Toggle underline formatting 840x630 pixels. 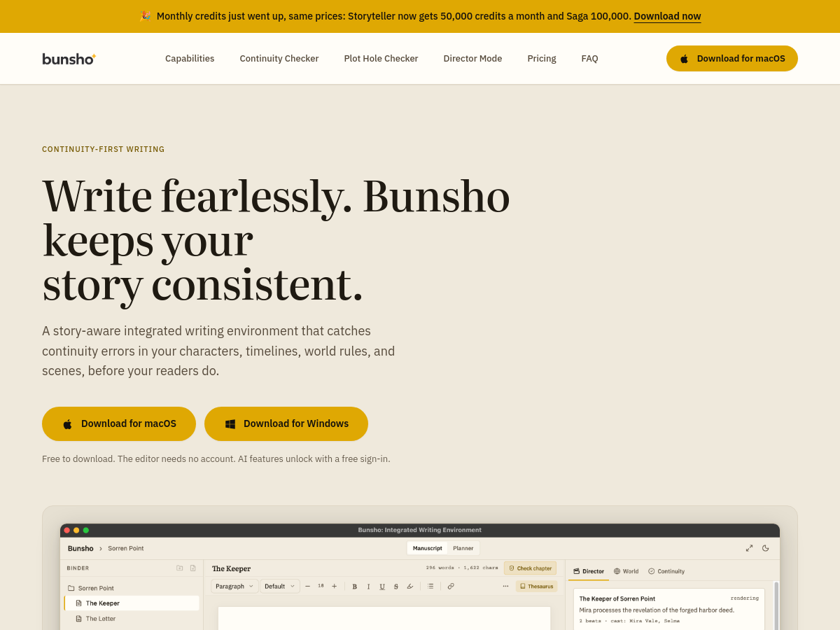382,586
